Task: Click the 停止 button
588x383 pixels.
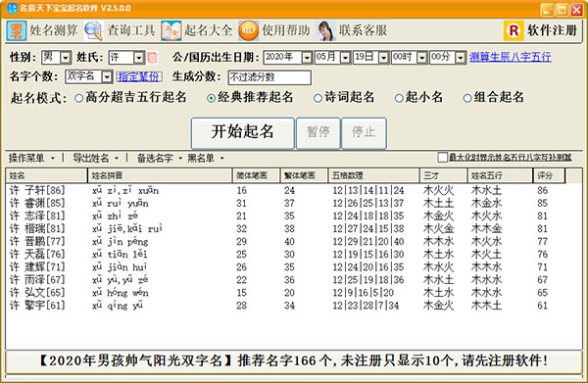Action: [364, 133]
